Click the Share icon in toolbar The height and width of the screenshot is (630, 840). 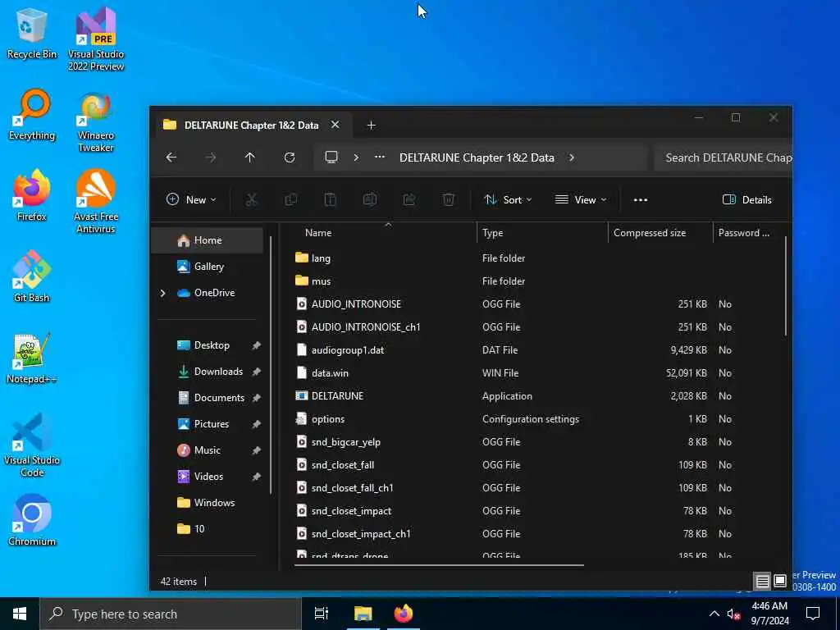(x=409, y=200)
